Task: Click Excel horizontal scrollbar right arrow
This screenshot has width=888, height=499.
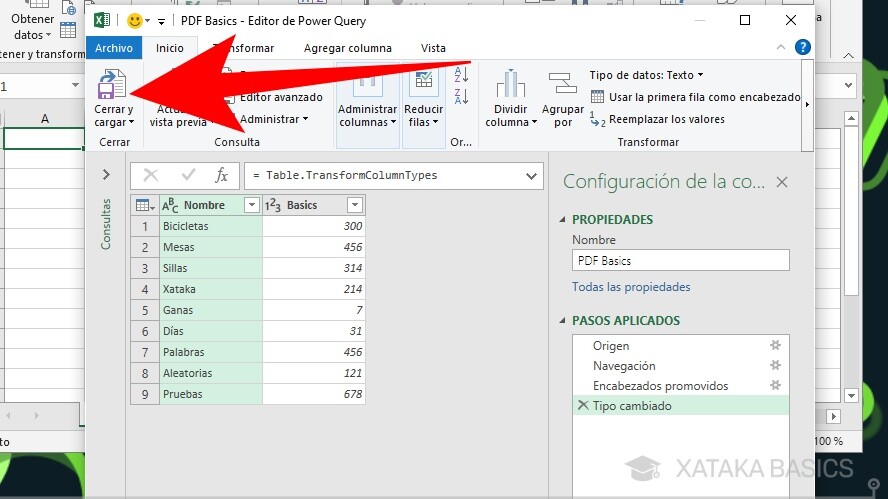Action: (833, 417)
